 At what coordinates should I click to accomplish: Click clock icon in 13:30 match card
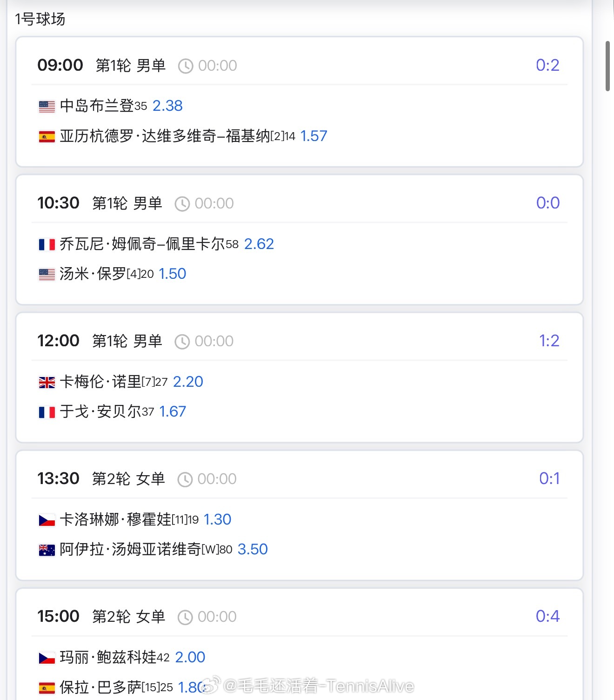point(185,479)
